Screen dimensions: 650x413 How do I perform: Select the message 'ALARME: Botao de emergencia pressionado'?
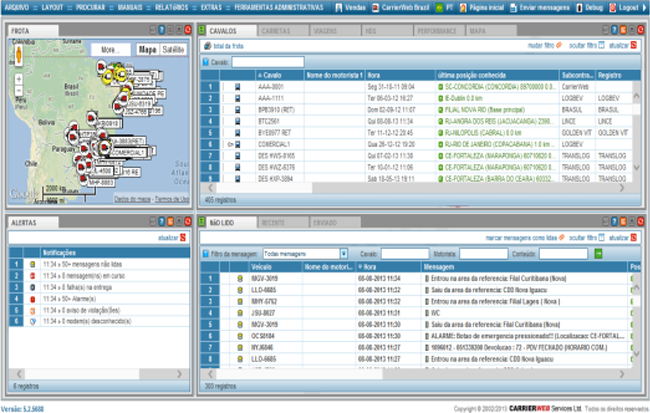coord(525,336)
